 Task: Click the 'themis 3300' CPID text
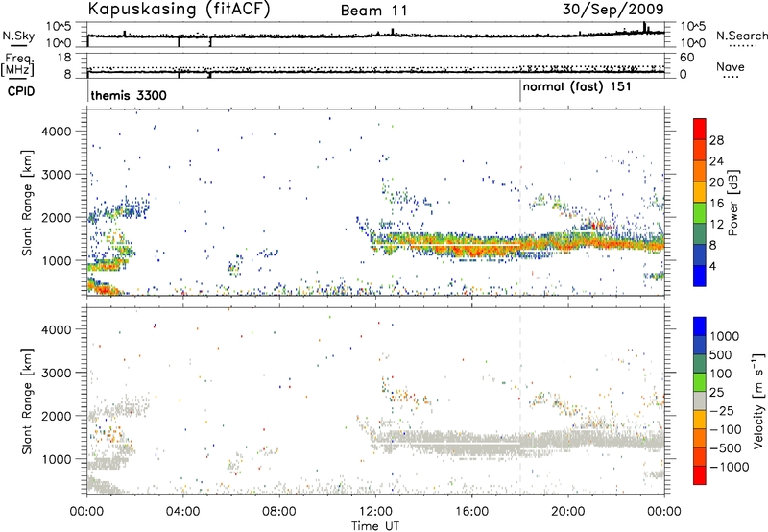coord(129,95)
